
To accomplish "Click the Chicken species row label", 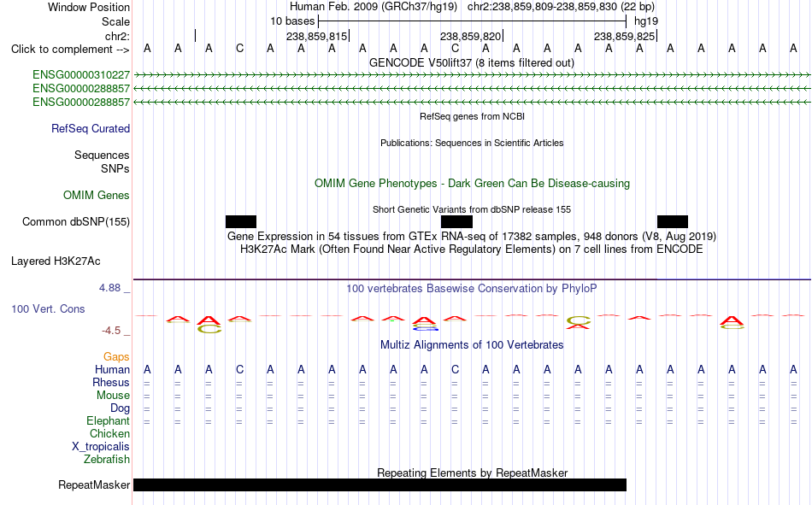I will 109,433.
